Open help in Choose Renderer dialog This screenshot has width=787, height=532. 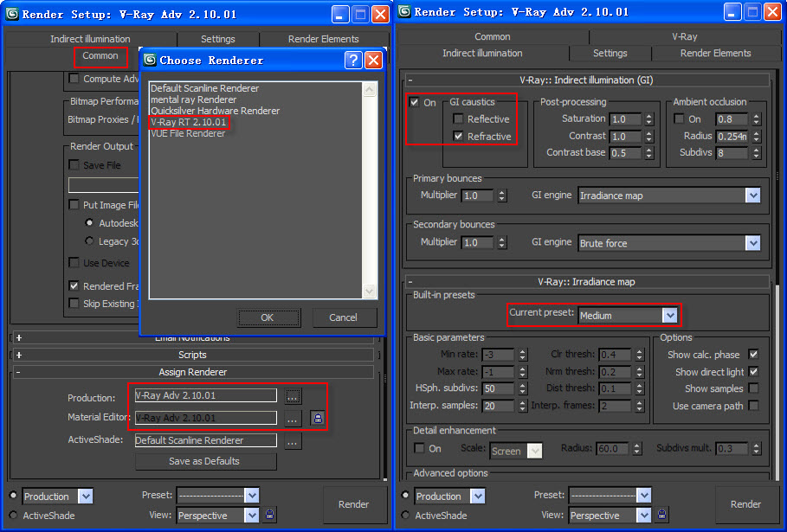coord(353,61)
